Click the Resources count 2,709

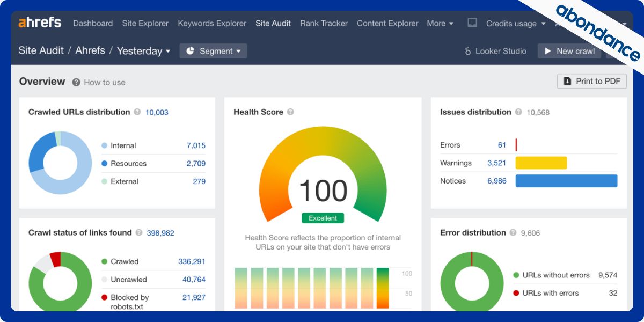pos(196,164)
